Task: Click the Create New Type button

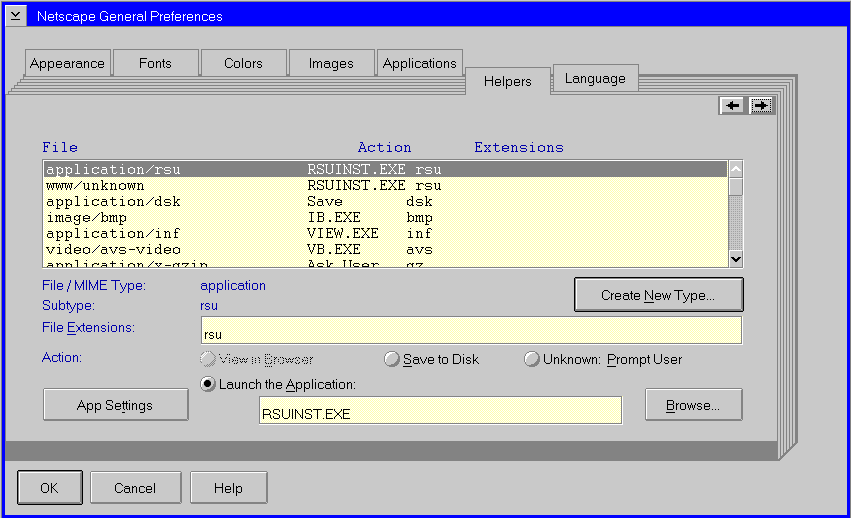Action: pos(658,295)
